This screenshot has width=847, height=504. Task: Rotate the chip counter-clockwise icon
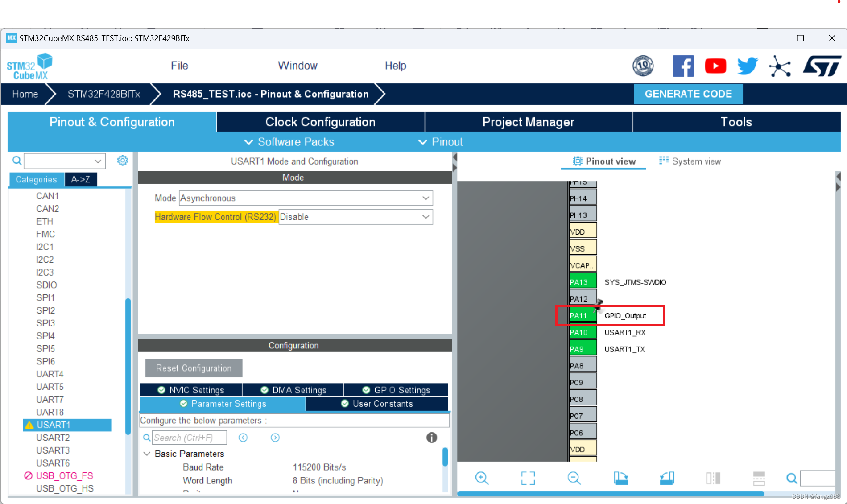(x=667, y=478)
